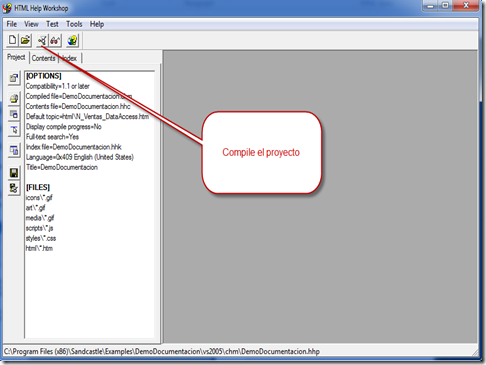Switch to the Index tab
486x365 pixels.
[x=70, y=58]
